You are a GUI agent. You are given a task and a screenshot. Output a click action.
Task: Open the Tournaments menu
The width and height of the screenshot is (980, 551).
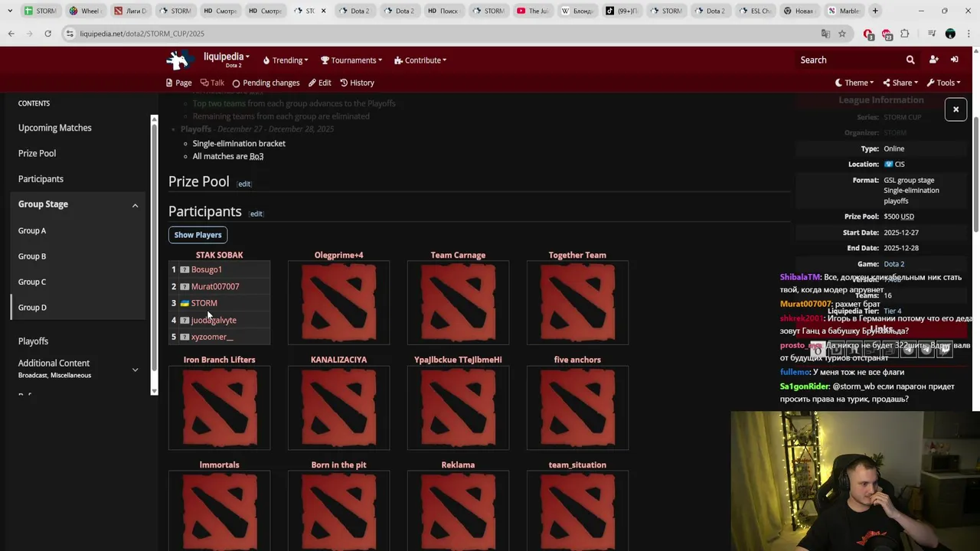pos(351,60)
